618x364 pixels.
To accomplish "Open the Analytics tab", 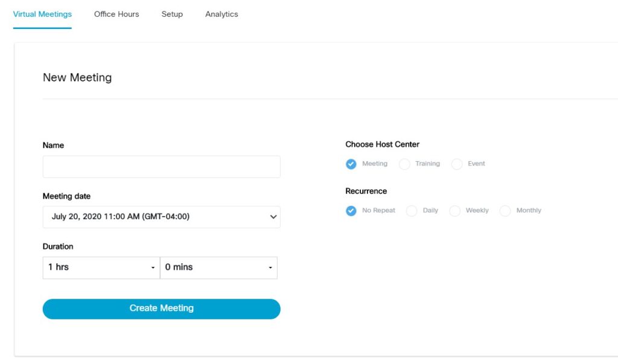I will click(x=221, y=14).
